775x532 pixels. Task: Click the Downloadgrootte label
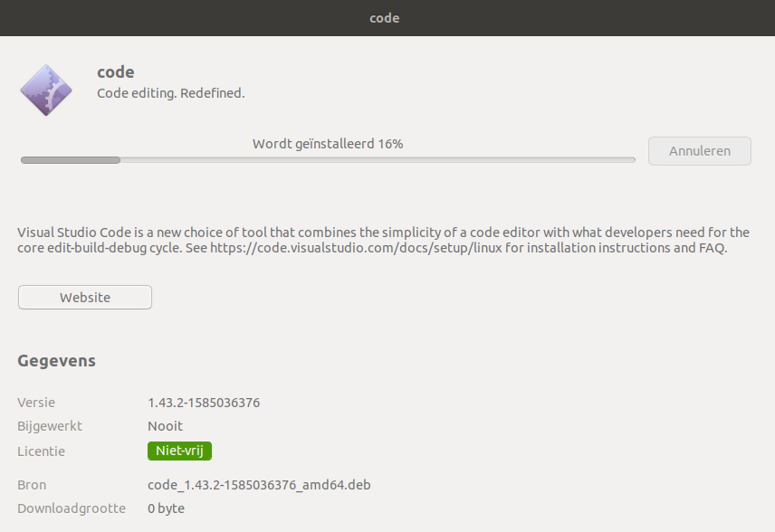pyautogui.click(x=72, y=508)
